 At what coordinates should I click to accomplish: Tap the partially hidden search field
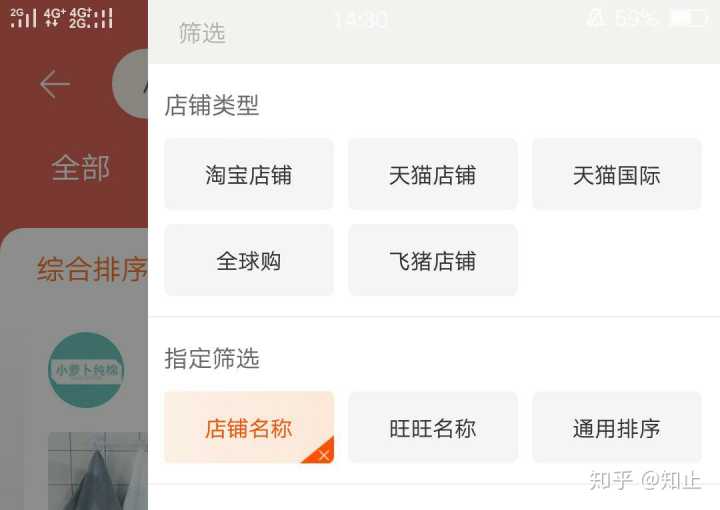[130, 84]
